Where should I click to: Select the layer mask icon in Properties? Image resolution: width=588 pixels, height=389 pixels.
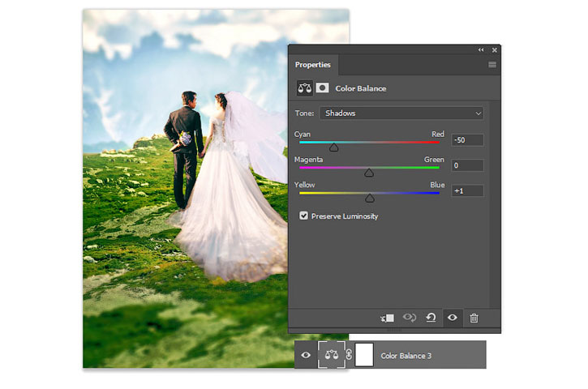click(322, 88)
